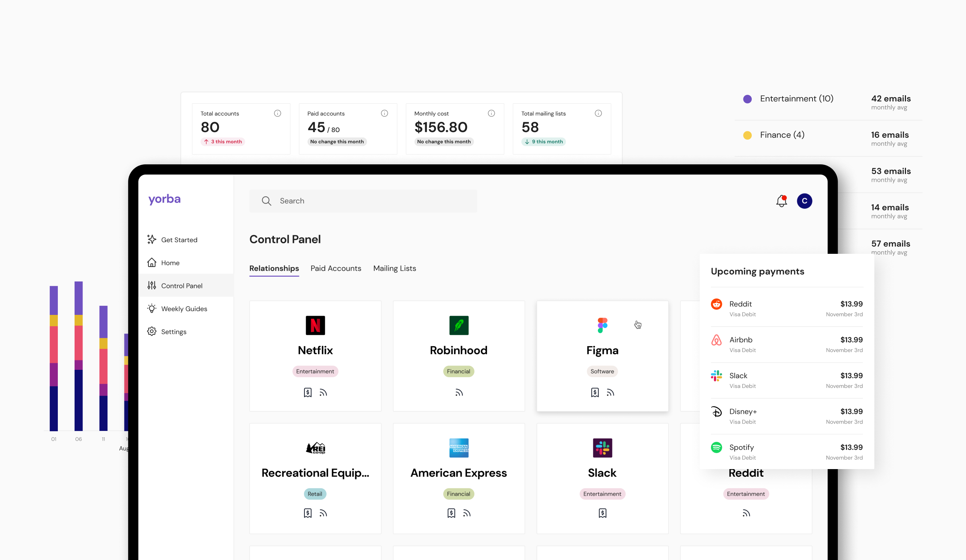Click Slack card's Entertainment tag

pyautogui.click(x=602, y=494)
